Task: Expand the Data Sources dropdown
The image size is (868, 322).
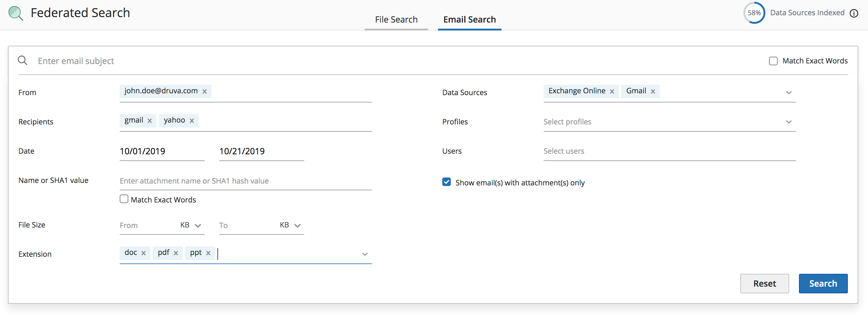Action: coord(789,92)
